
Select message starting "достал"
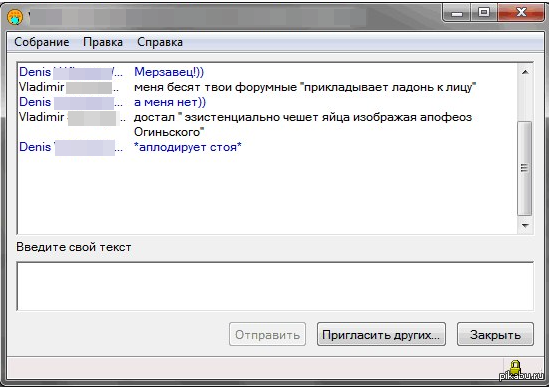coord(303,124)
